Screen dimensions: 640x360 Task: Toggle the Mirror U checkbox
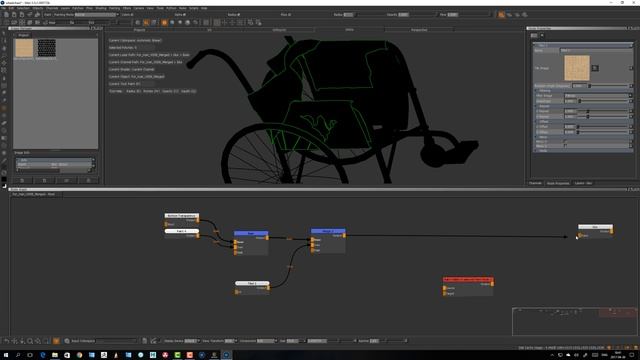(x=566, y=141)
